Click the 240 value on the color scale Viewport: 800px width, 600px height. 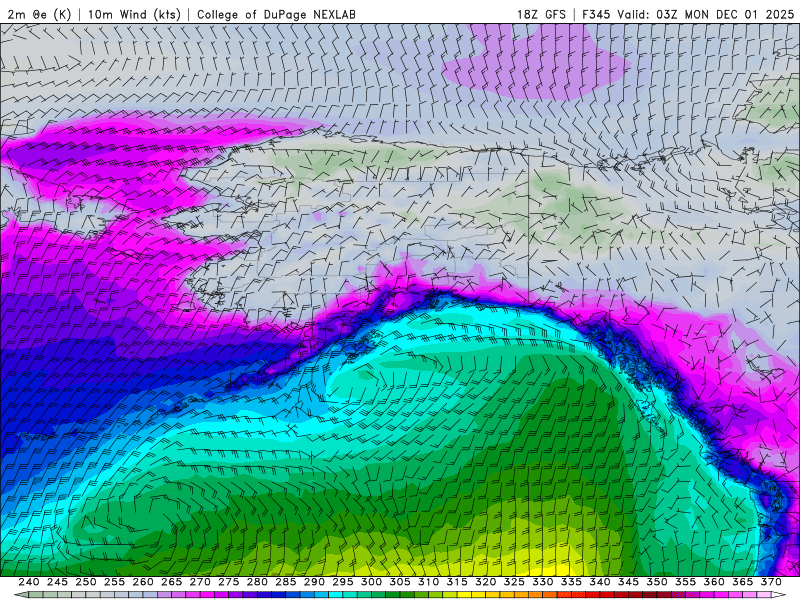tap(29, 582)
